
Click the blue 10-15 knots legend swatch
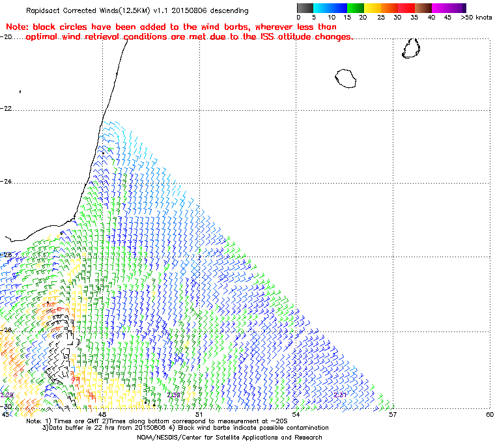(339, 8)
